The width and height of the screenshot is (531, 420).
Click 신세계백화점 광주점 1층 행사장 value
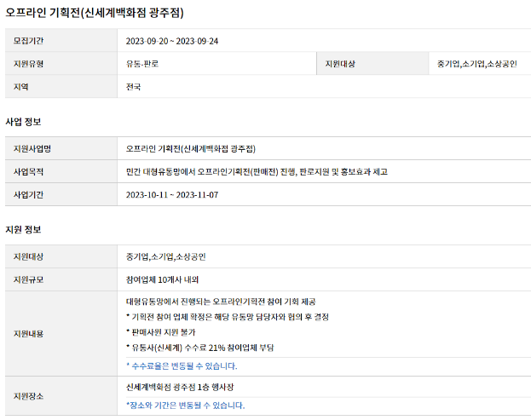click(180, 388)
